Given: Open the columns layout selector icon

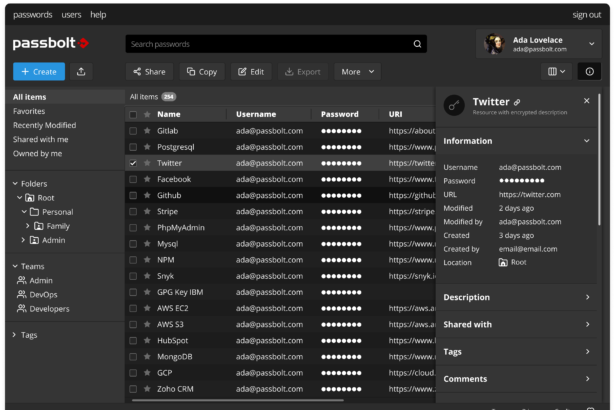Looking at the screenshot, I should pos(556,71).
